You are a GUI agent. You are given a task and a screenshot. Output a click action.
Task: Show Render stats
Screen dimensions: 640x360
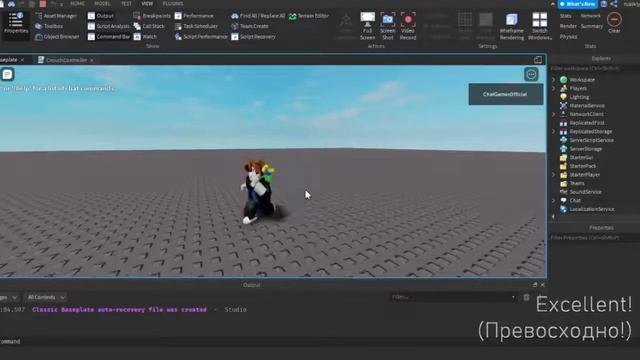pos(568,26)
